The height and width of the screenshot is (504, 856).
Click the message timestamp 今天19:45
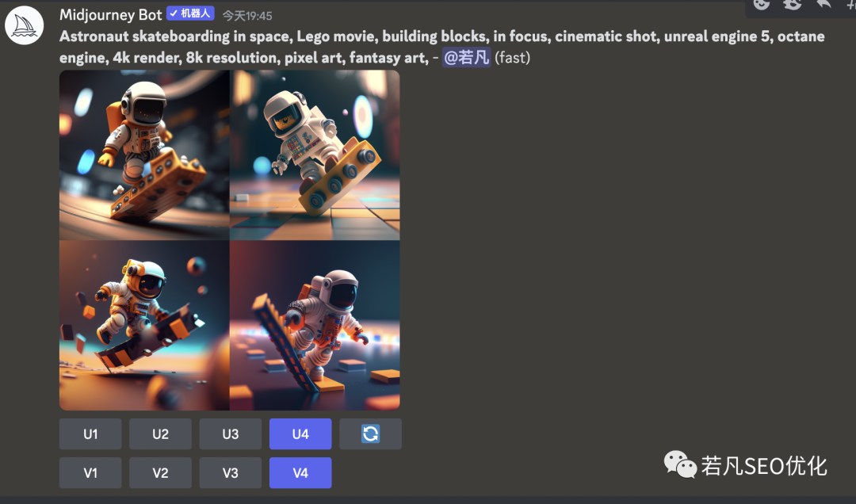[x=246, y=16]
